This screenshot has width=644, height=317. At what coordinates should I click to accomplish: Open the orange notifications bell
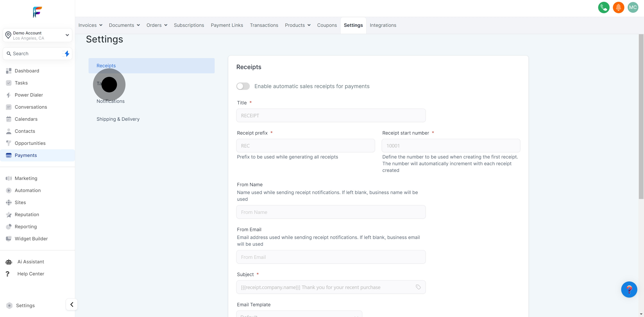click(x=618, y=8)
